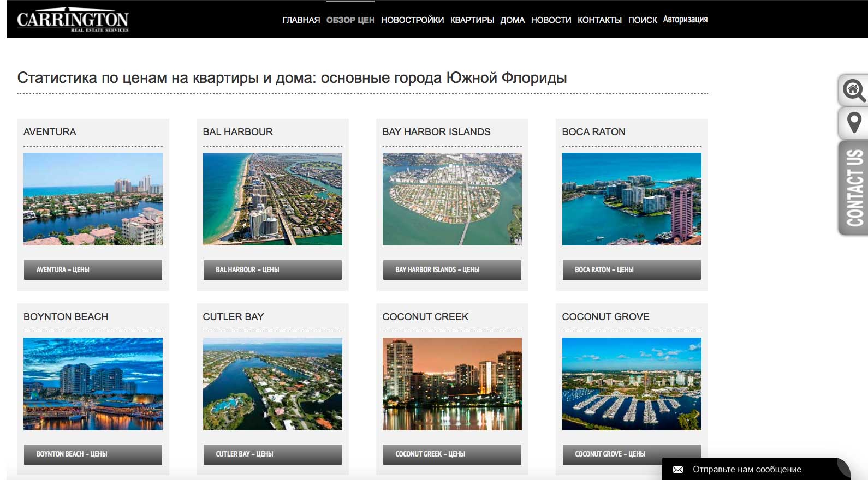This screenshot has height=480, width=868.
Task: Click the COCONUT GROVE card heading
Action: coord(605,317)
